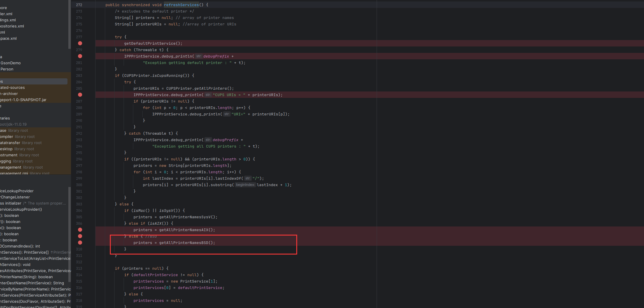Viewport: 644px width, 308px height.
Task: Click defaultPrintService on line 316
Action: coord(200,288)
